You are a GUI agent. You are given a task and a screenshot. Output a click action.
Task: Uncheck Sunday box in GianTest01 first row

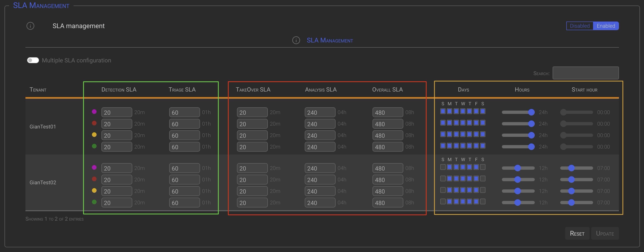[x=443, y=111]
